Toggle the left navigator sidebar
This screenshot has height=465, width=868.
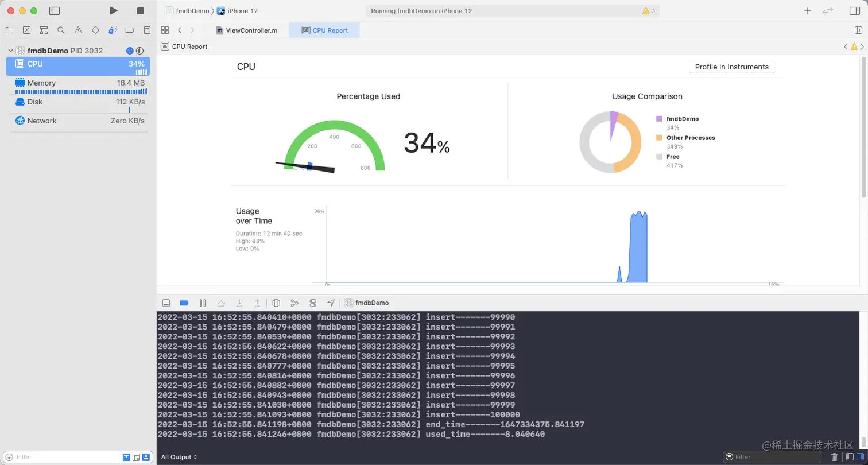coord(55,11)
